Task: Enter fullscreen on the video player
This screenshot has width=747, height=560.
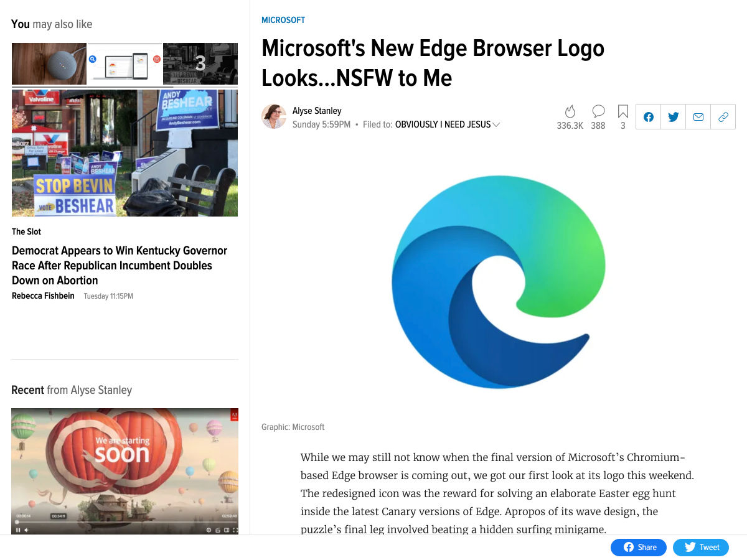Action: (x=235, y=530)
